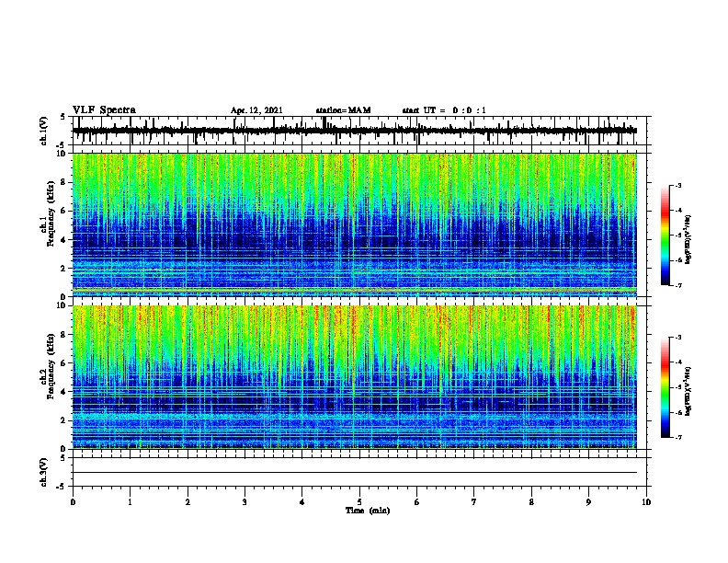The height and width of the screenshot is (563, 728).
Task: Click the time axis tick label '0'
Action: (73, 502)
